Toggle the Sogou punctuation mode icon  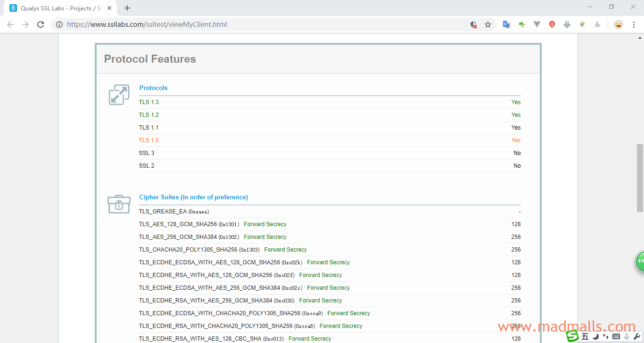606,336
